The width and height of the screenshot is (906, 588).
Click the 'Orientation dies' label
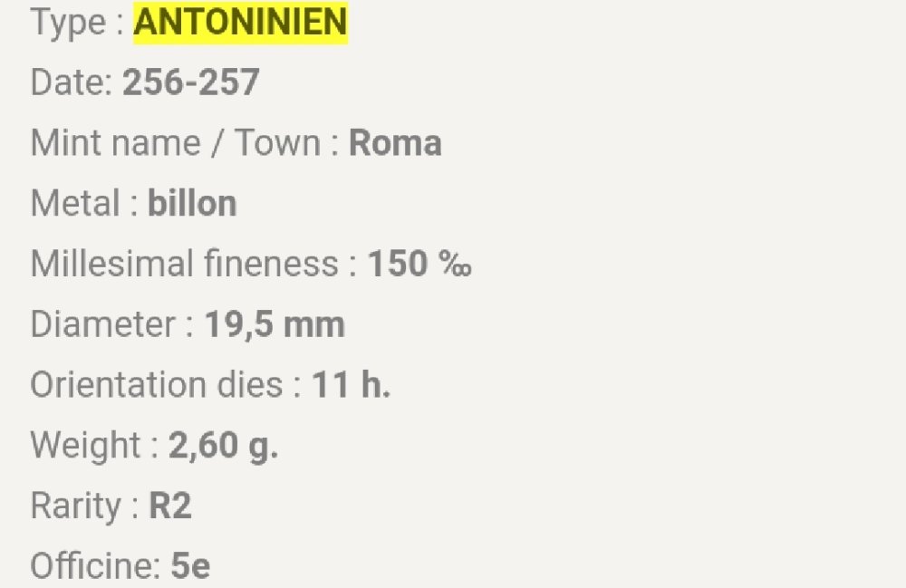coord(156,385)
